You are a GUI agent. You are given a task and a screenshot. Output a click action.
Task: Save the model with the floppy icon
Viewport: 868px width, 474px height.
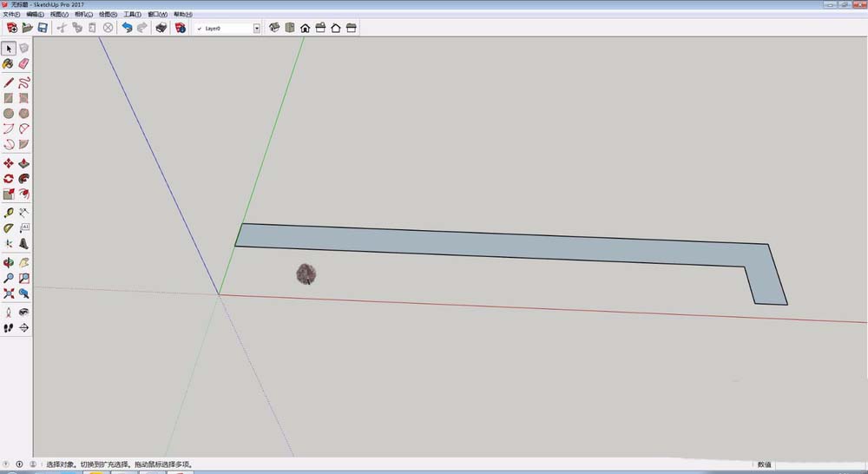pyautogui.click(x=42, y=28)
